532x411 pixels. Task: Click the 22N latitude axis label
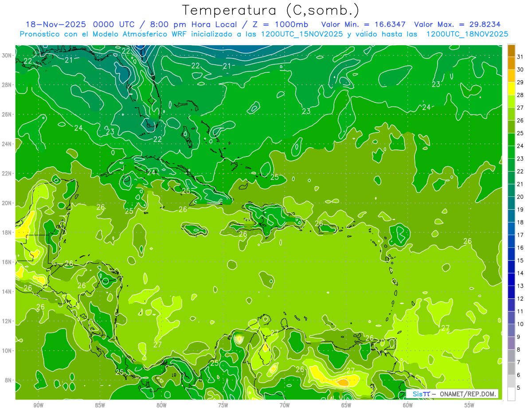click(7, 173)
